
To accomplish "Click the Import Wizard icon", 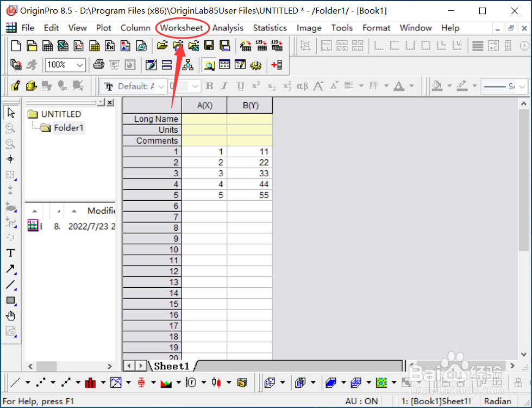I will click(x=245, y=46).
